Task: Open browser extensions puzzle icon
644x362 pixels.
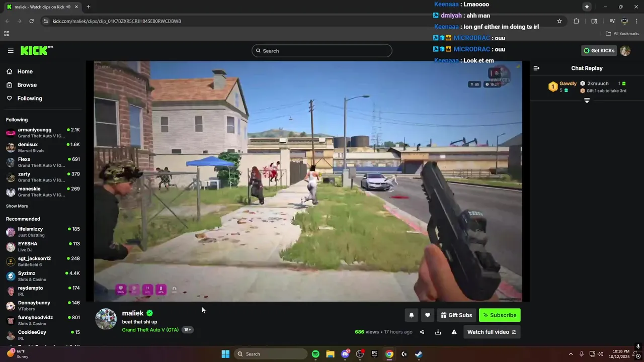Action: (x=577, y=21)
